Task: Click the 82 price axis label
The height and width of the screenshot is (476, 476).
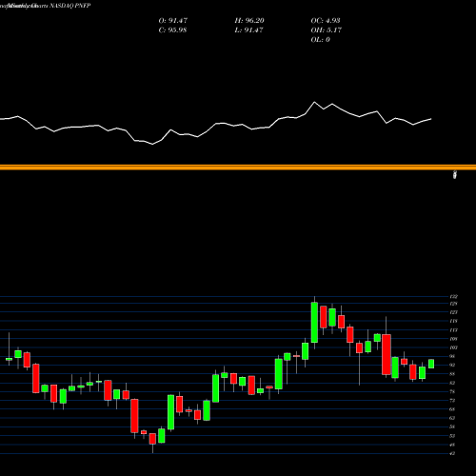Action: (x=452, y=383)
